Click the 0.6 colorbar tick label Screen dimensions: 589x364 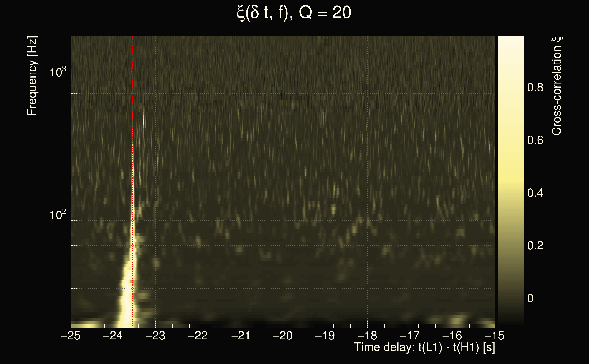coord(535,140)
